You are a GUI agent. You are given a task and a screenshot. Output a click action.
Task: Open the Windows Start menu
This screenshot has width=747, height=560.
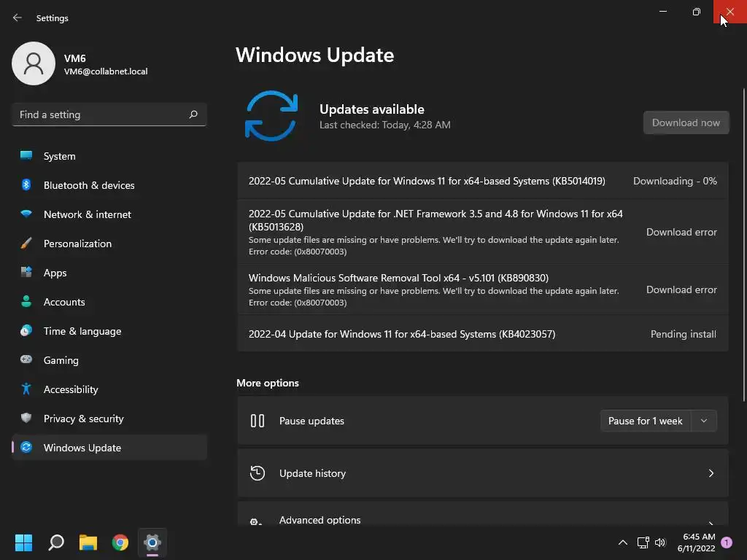coord(23,542)
